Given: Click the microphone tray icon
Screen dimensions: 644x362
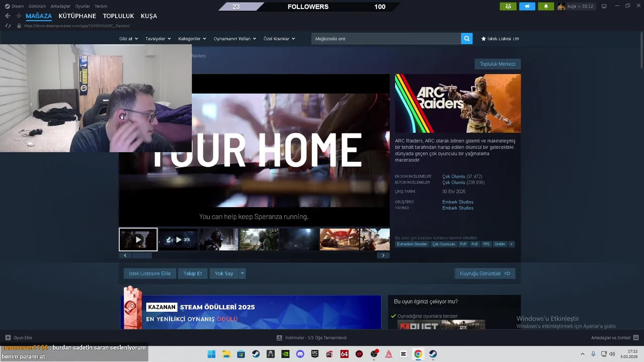Looking at the screenshot, I should point(593,354).
